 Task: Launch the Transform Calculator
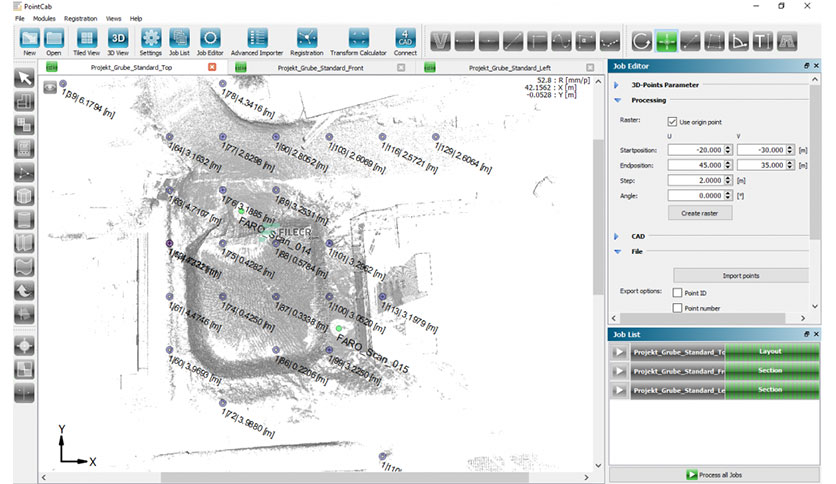coord(358,42)
